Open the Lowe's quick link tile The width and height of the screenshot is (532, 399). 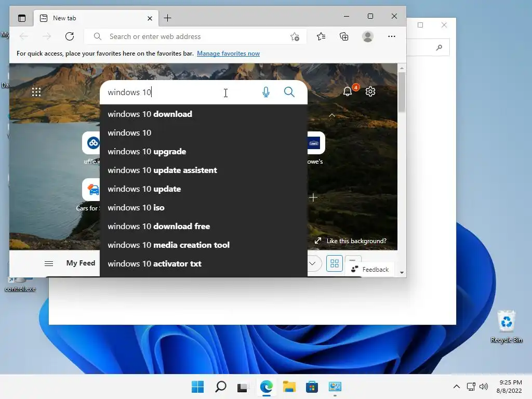point(316,143)
